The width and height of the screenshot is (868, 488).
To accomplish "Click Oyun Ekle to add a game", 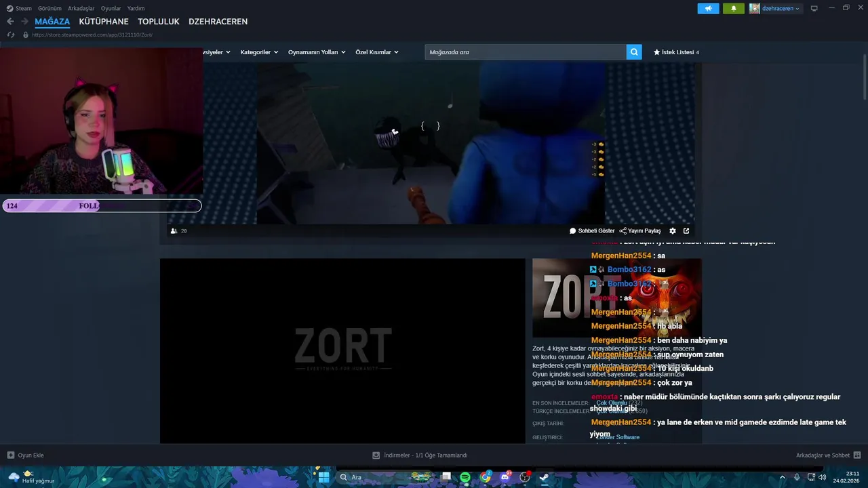I will tap(26, 455).
